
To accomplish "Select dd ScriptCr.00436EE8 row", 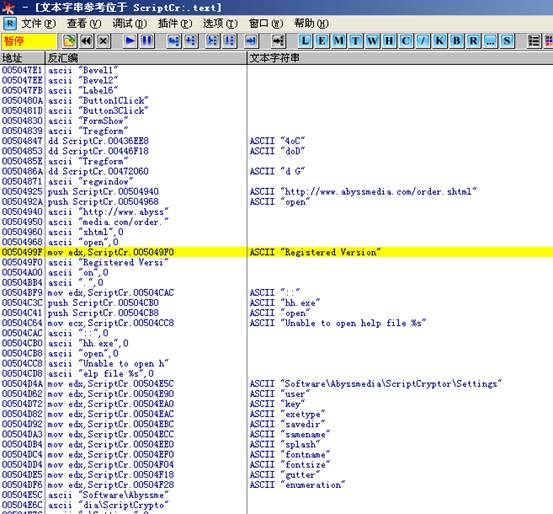I will point(276,141).
